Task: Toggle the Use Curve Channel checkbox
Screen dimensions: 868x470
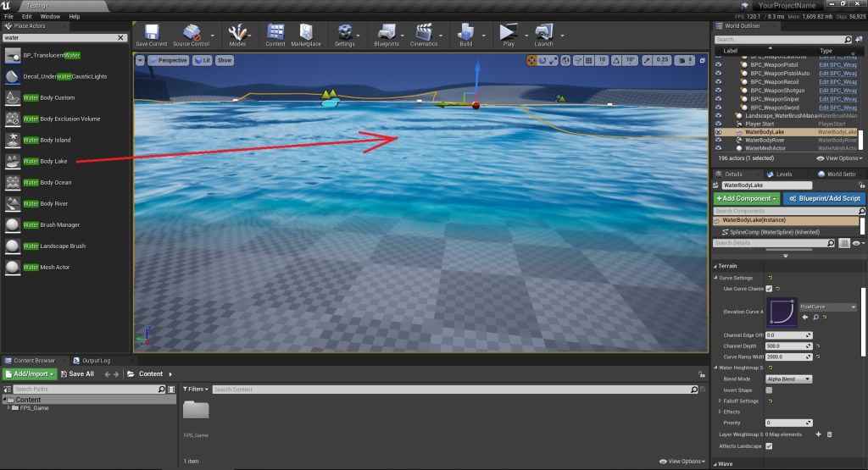Action: [x=769, y=289]
